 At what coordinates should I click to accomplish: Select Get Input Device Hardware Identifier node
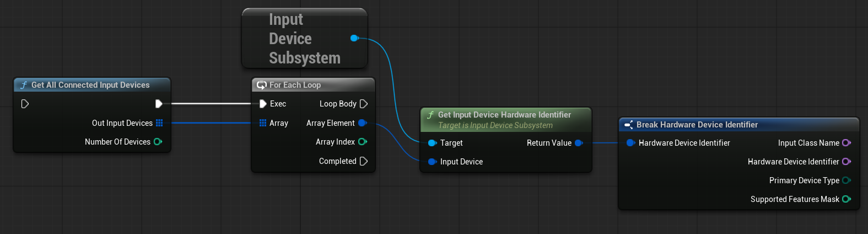[x=504, y=115]
